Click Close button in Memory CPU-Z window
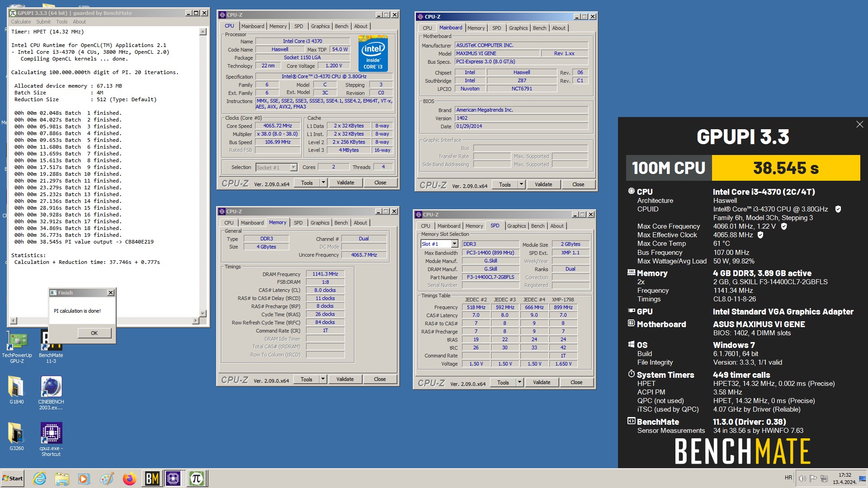 pyautogui.click(x=380, y=379)
